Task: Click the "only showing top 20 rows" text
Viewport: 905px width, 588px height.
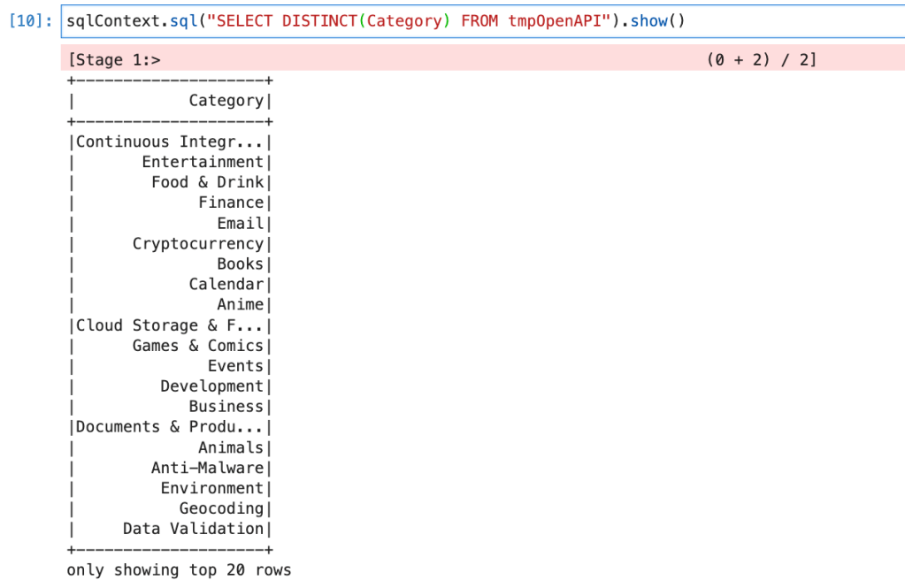Action: pos(179,570)
